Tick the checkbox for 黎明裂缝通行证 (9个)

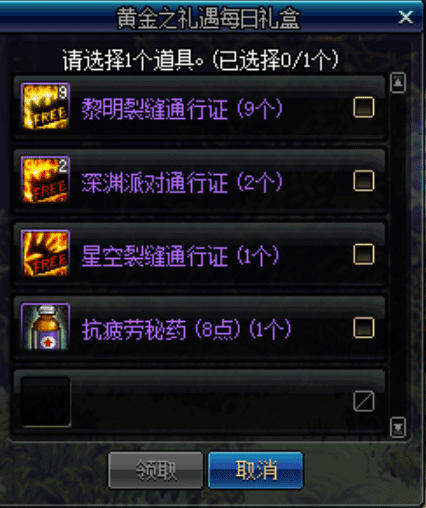point(364,107)
